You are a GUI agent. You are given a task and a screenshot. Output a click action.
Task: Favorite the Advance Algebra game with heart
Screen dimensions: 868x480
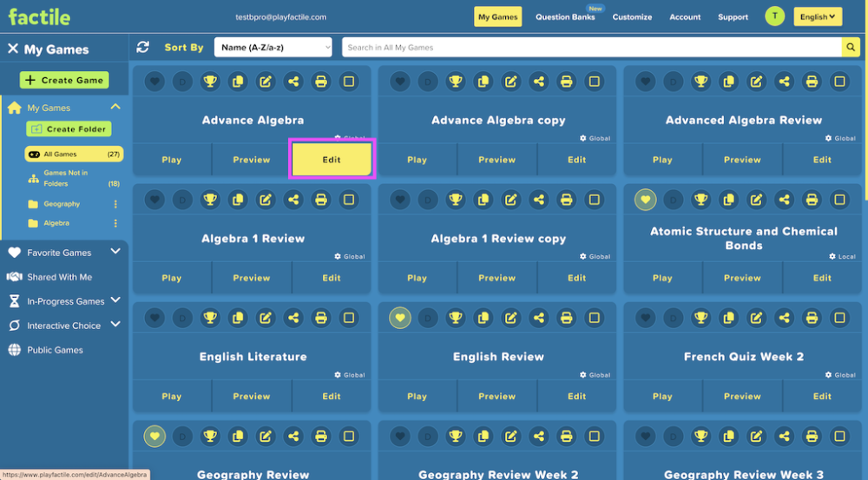[x=155, y=82]
